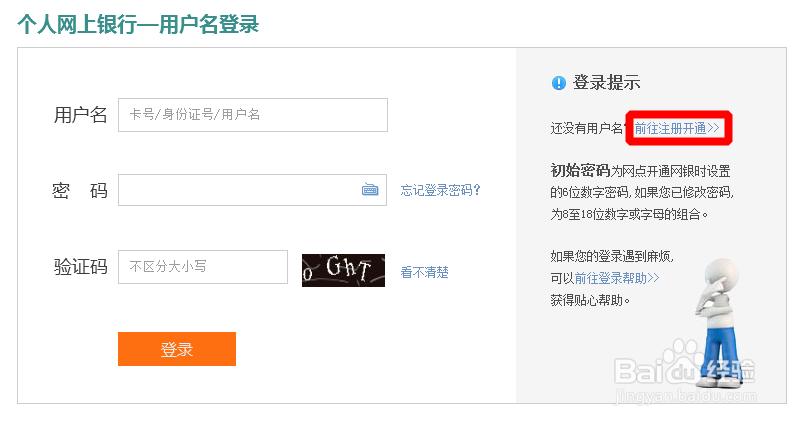The height and width of the screenshot is (424, 801).
Task: Open the soft keyboard icon in password field
Action: pos(370,190)
